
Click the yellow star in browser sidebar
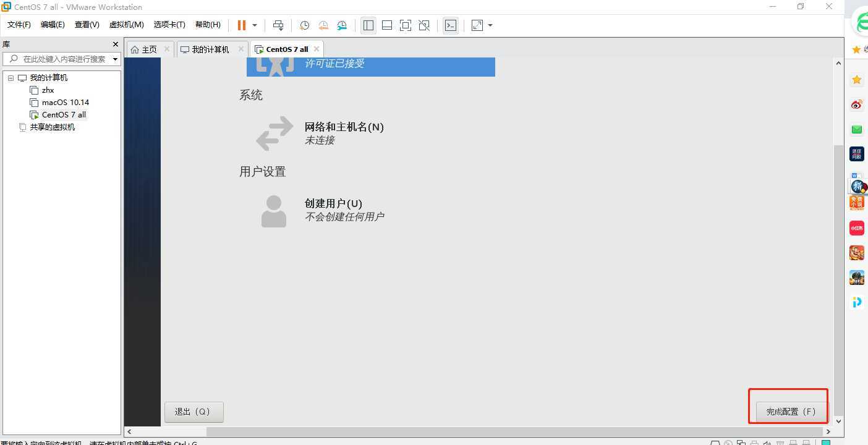857,80
